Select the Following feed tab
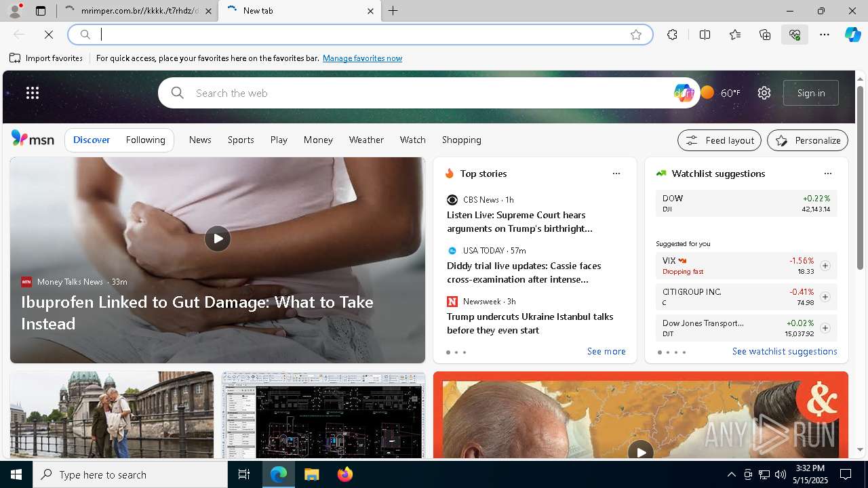The image size is (868, 488). pos(146,140)
